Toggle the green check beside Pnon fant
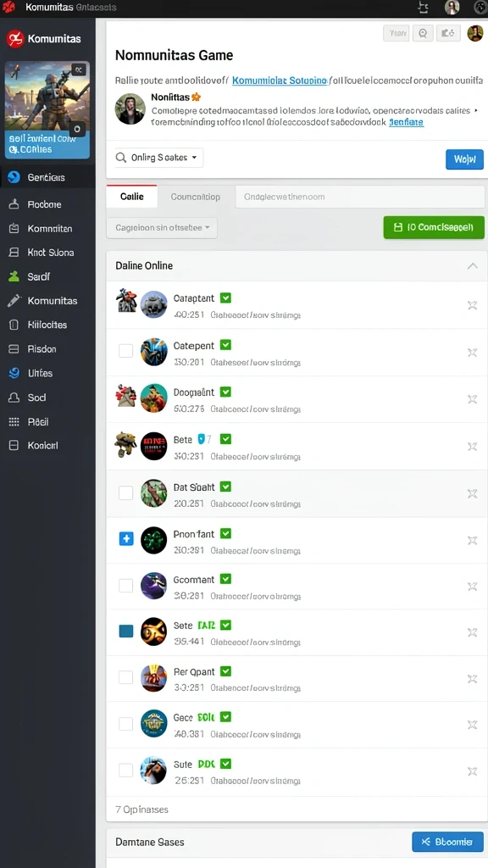The width and height of the screenshot is (488, 868). (225, 533)
